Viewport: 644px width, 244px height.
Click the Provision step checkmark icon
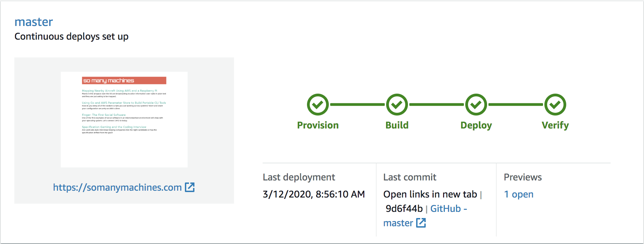coord(318,105)
